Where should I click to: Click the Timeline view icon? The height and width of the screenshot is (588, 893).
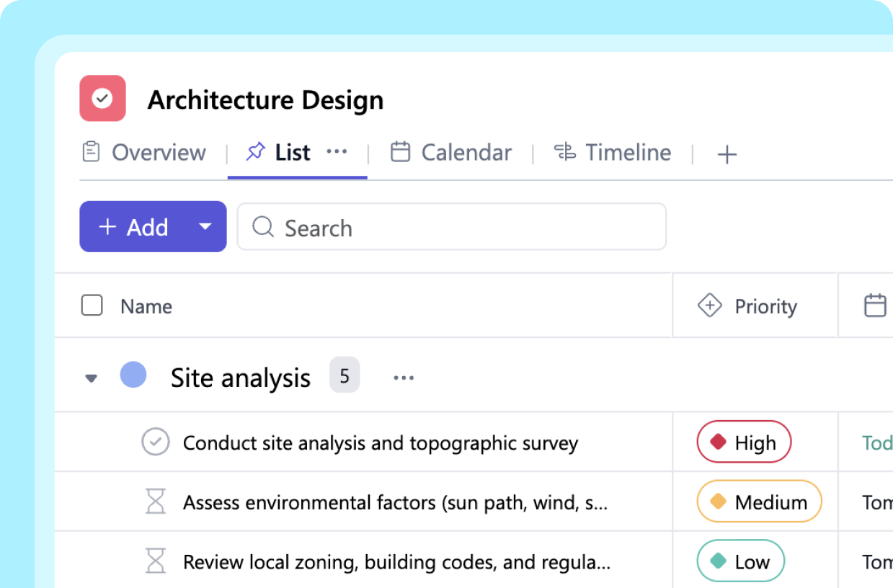(566, 152)
